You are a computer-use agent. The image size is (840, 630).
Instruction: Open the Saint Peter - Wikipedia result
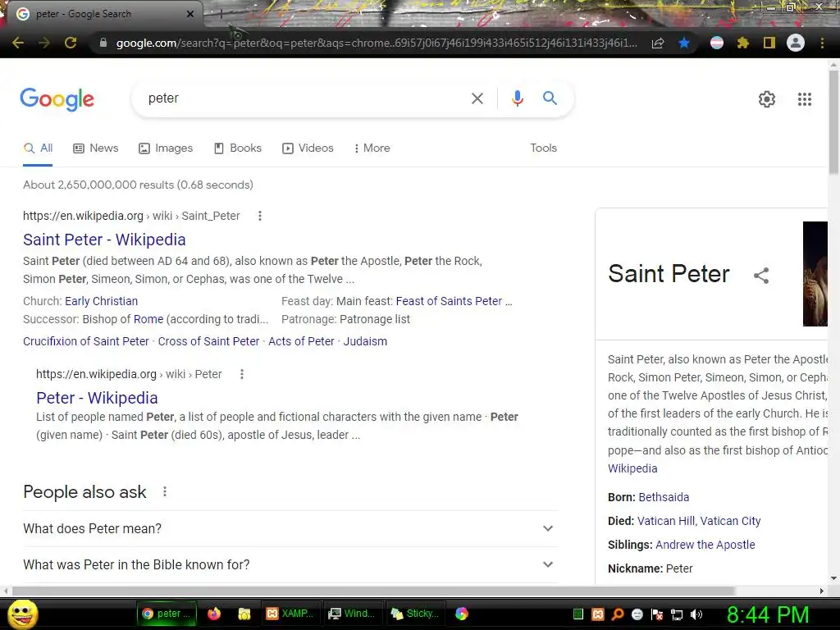coord(104,240)
